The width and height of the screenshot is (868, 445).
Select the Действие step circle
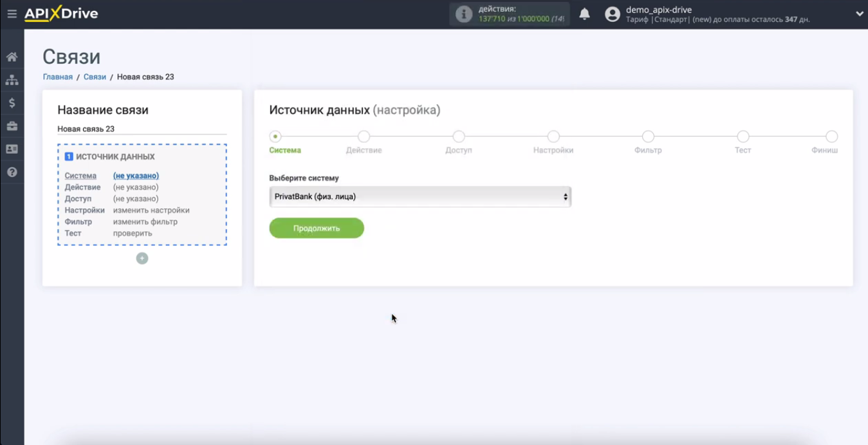point(364,137)
